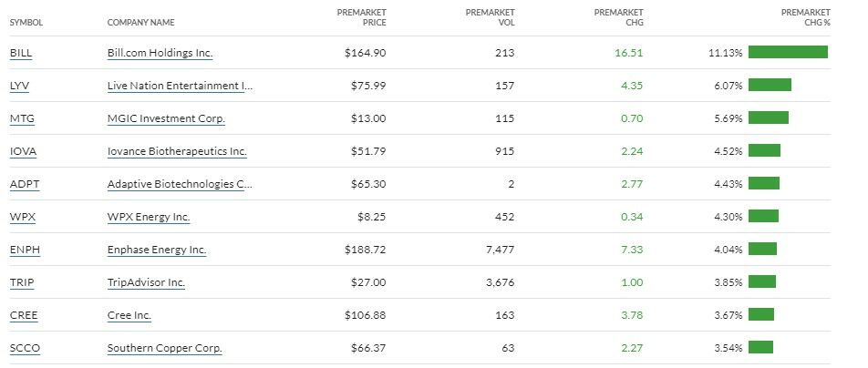868x368 pixels.
Task: Click Southern Copper Corp. company name
Action: point(164,348)
